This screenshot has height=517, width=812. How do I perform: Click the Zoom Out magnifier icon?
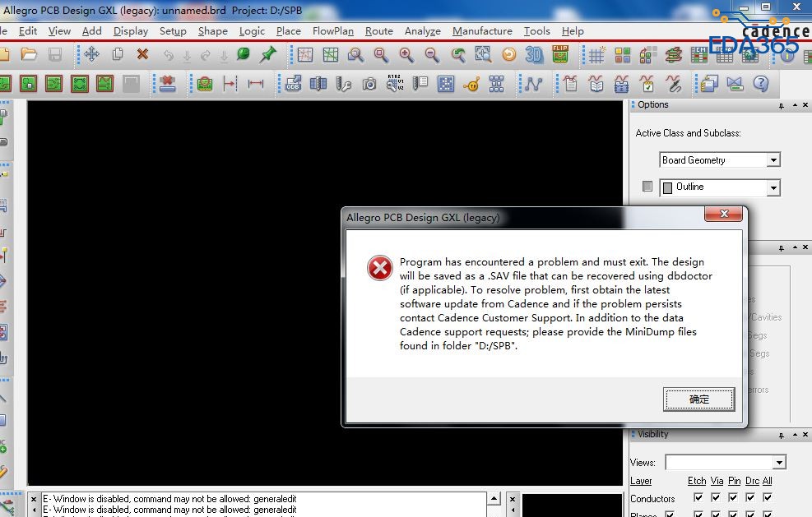tap(432, 54)
